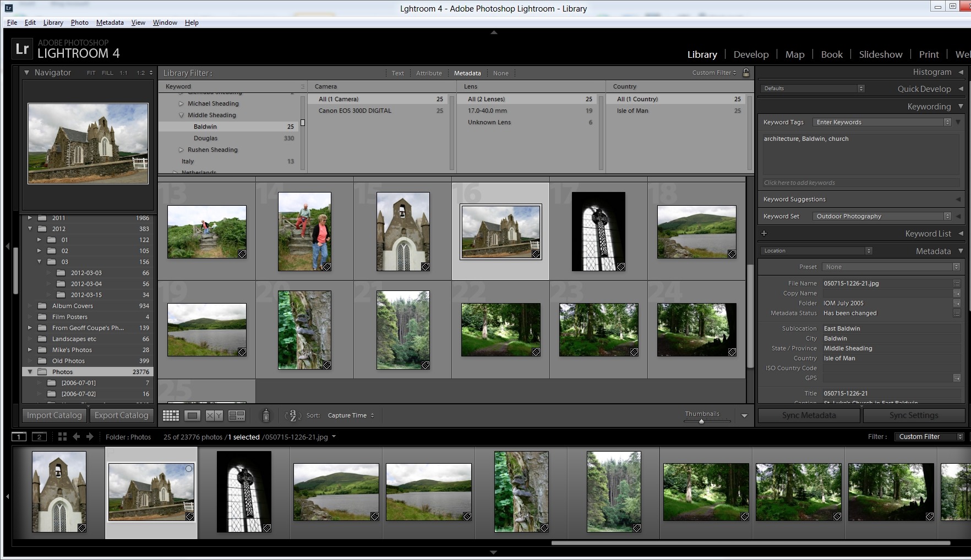Switch to Grid view in the toolbar
Viewport: 971px width, 560px height.
point(171,416)
